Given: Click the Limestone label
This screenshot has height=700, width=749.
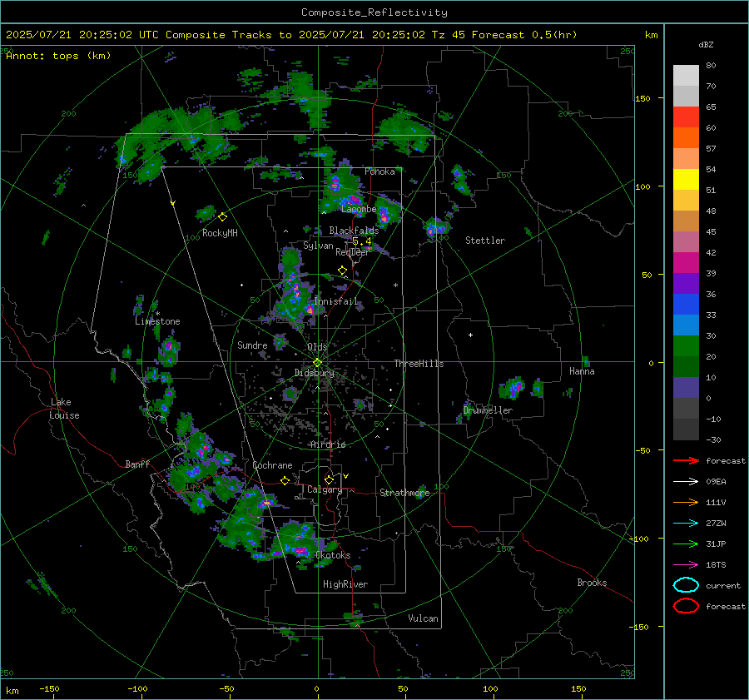Looking at the screenshot, I should click(157, 321).
